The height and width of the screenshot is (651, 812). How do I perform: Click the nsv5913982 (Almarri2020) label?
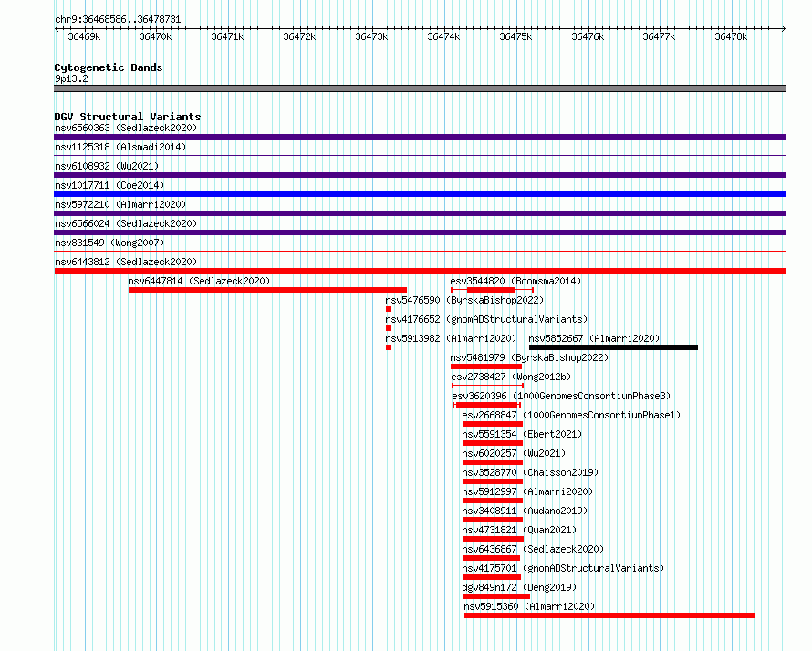[x=451, y=338]
